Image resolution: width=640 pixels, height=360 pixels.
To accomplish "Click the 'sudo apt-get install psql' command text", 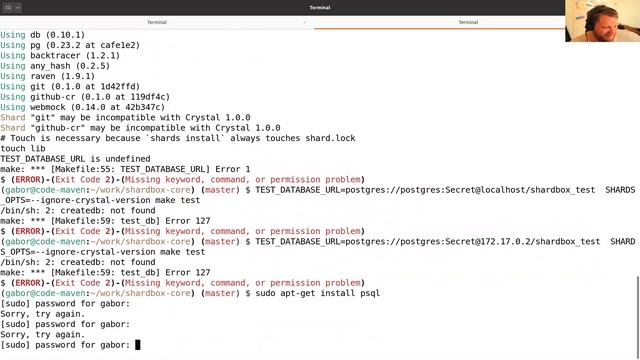I will pyautogui.click(x=318, y=293).
